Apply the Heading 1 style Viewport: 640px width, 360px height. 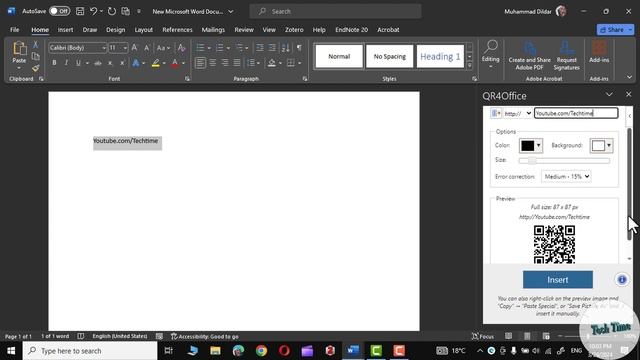tap(440, 56)
